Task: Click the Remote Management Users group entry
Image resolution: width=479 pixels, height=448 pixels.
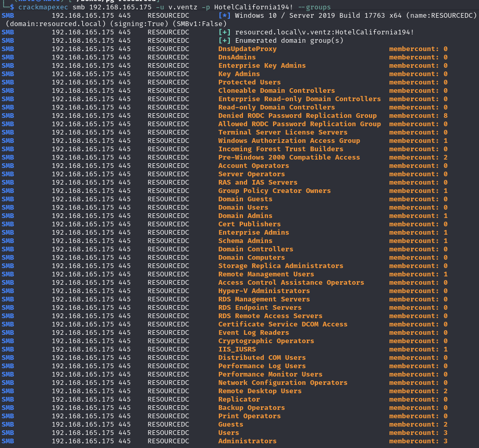Action: click(x=266, y=274)
